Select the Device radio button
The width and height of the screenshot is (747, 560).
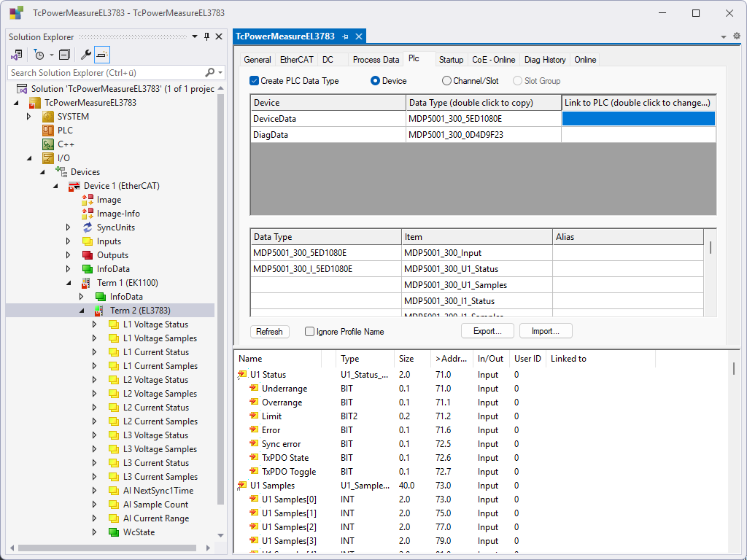(375, 80)
